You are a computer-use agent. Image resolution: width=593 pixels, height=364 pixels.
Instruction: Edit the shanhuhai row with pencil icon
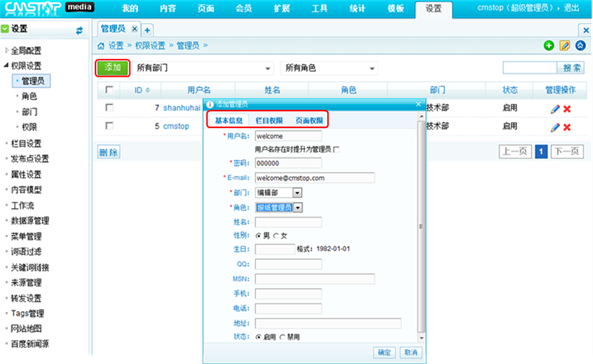[x=555, y=109]
